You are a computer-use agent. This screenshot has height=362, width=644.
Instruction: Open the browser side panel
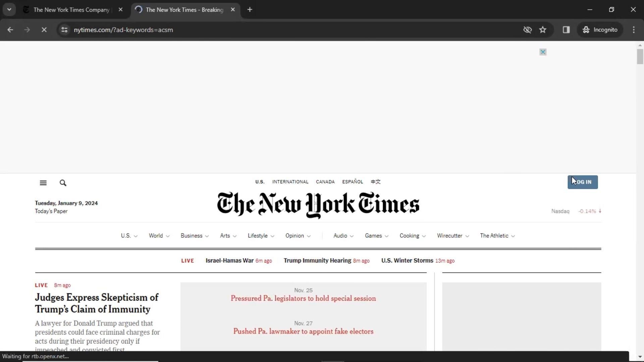tap(566, 30)
